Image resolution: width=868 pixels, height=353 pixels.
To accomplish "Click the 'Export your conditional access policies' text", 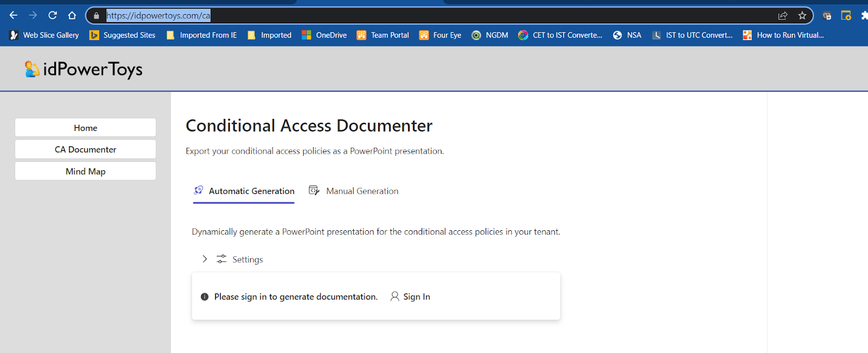I will [x=315, y=151].
